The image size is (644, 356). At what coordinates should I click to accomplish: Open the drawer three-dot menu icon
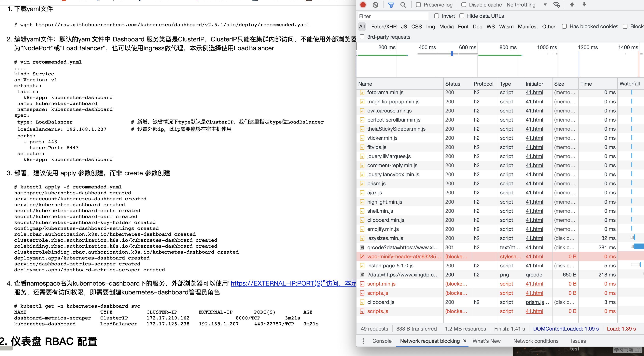pyautogui.click(x=363, y=341)
